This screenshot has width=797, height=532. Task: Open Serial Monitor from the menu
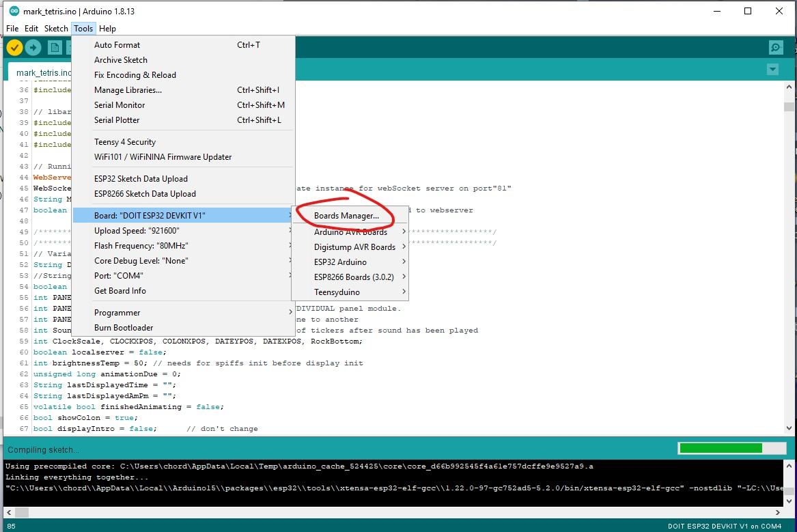tap(184, 104)
